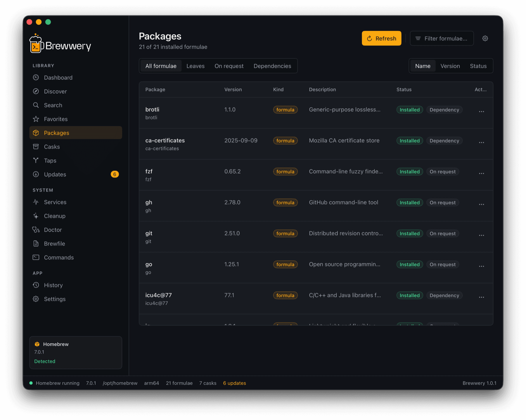Image resolution: width=526 pixels, height=420 pixels.
Task: Sort packages by Version
Action: [x=450, y=66]
